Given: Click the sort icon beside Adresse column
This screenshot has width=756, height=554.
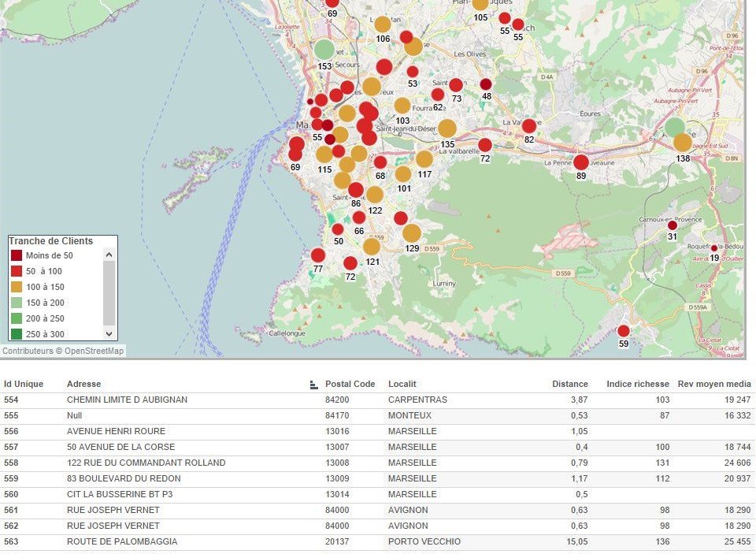Looking at the screenshot, I should [314, 385].
